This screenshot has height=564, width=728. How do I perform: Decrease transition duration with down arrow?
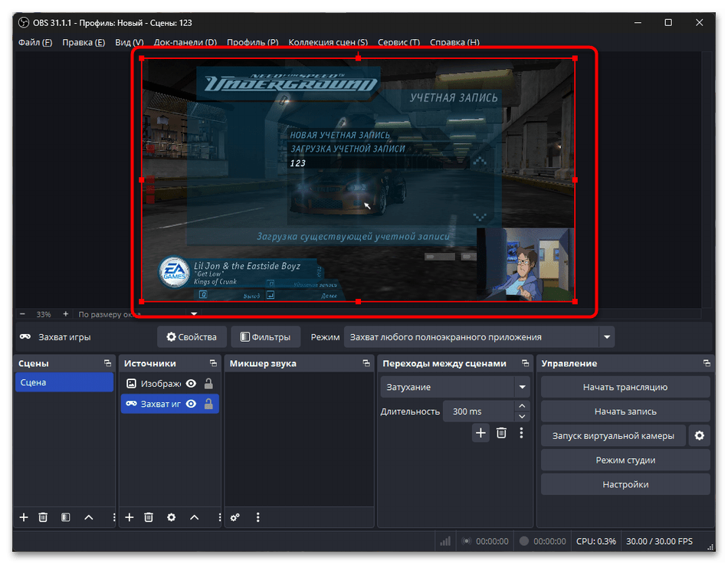(x=522, y=416)
